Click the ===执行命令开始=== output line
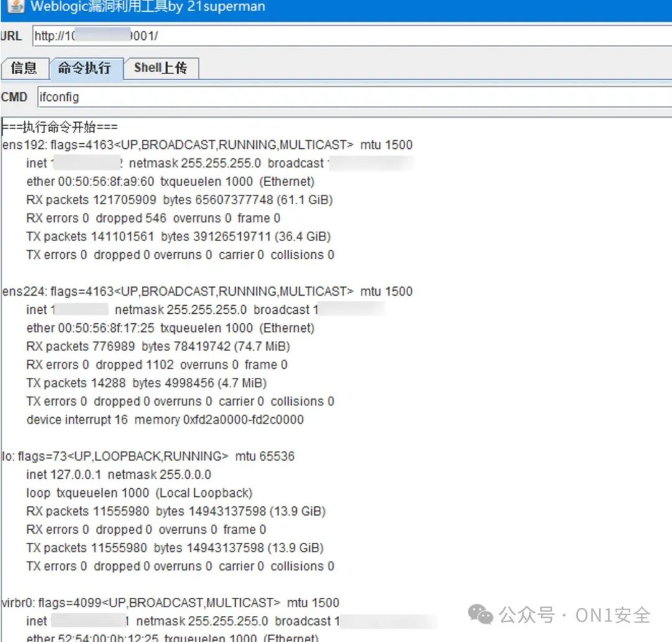 (60, 127)
